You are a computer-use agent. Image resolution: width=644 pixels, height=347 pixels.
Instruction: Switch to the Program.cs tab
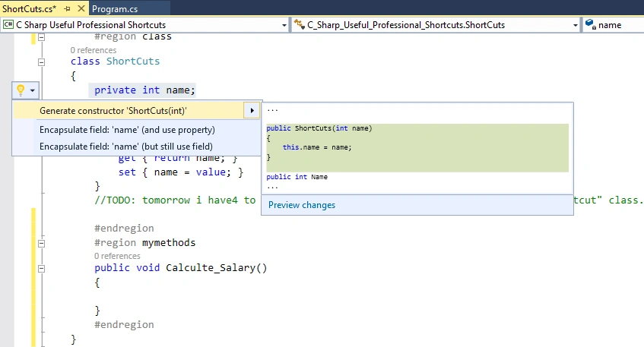[115, 8]
